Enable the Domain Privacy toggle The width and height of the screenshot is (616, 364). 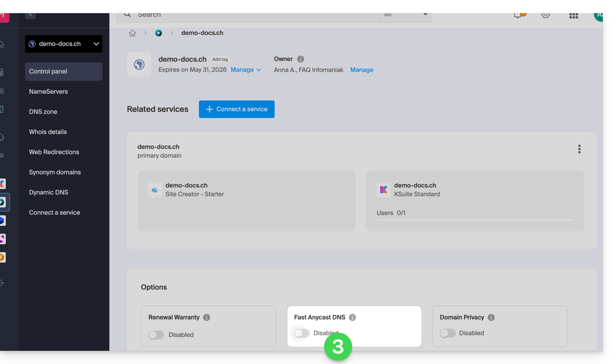pyautogui.click(x=447, y=333)
